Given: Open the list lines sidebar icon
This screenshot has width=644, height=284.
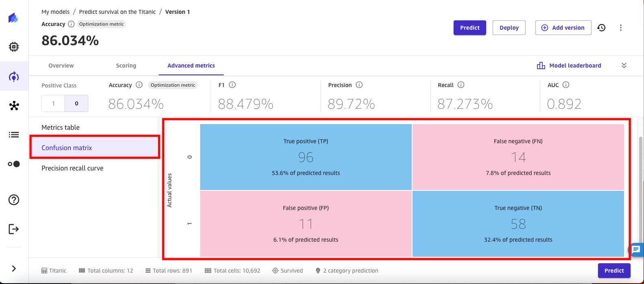Looking at the screenshot, I should (x=14, y=135).
